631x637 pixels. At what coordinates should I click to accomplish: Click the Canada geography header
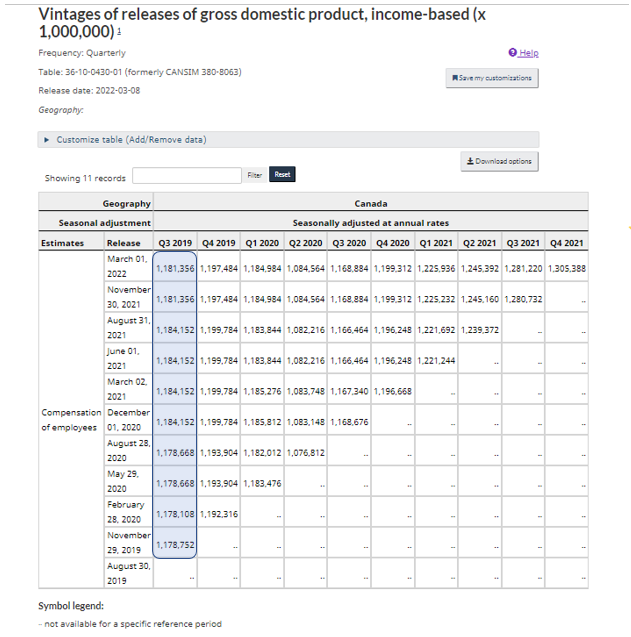coord(370,204)
